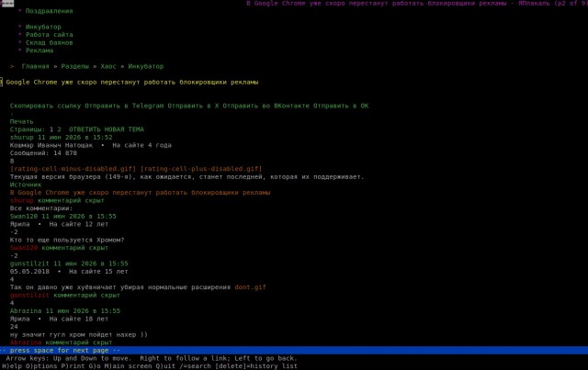Select 'Ярила • На сайте 18 лет' line
The height and width of the screenshot is (370, 588).
(x=59, y=319)
